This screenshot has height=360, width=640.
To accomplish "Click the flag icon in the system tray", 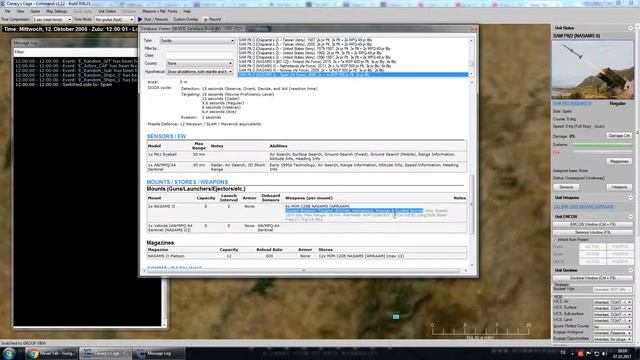I will coord(589,353).
